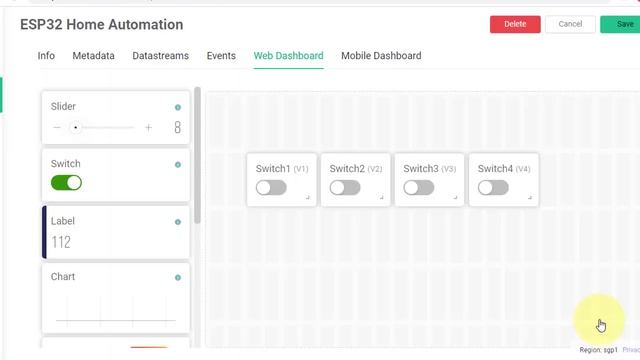640x360 pixels.
Task: Open the Info tab
Action: (x=46, y=56)
